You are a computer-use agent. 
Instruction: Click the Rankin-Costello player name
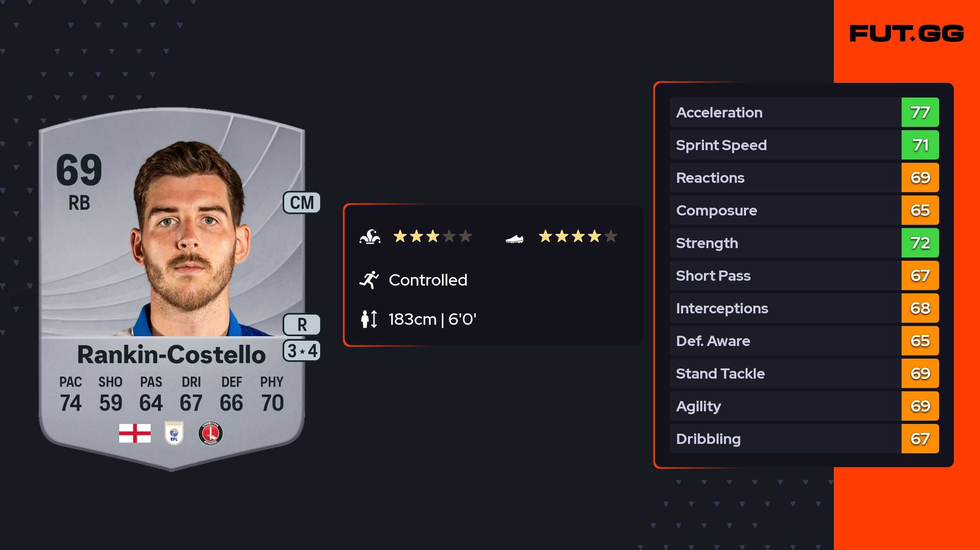(x=171, y=355)
